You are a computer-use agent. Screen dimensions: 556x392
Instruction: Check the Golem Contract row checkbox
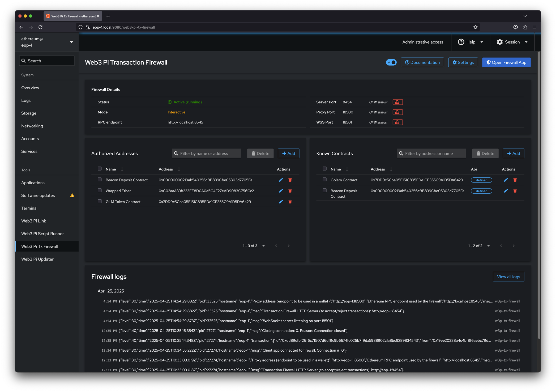tap(324, 180)
